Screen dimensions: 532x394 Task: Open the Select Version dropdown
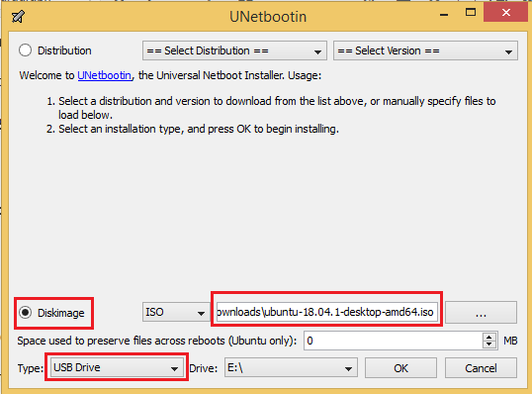pyautogui.click(x=425, y=50)
